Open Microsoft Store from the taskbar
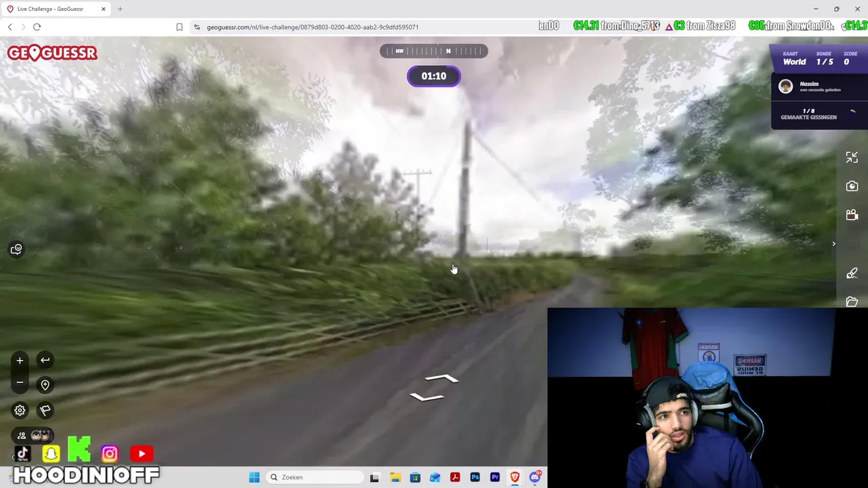This screenshot has height=488, width=868. (415, 477)
